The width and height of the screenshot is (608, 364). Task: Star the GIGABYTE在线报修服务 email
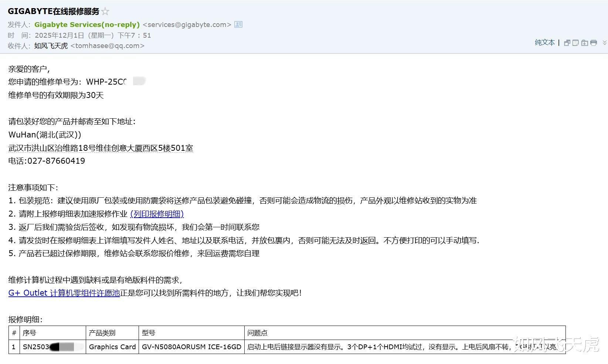pos(105,11)
